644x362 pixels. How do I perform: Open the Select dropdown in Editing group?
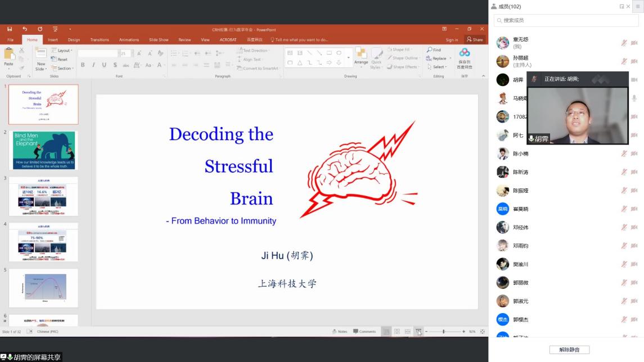[438, 67]
